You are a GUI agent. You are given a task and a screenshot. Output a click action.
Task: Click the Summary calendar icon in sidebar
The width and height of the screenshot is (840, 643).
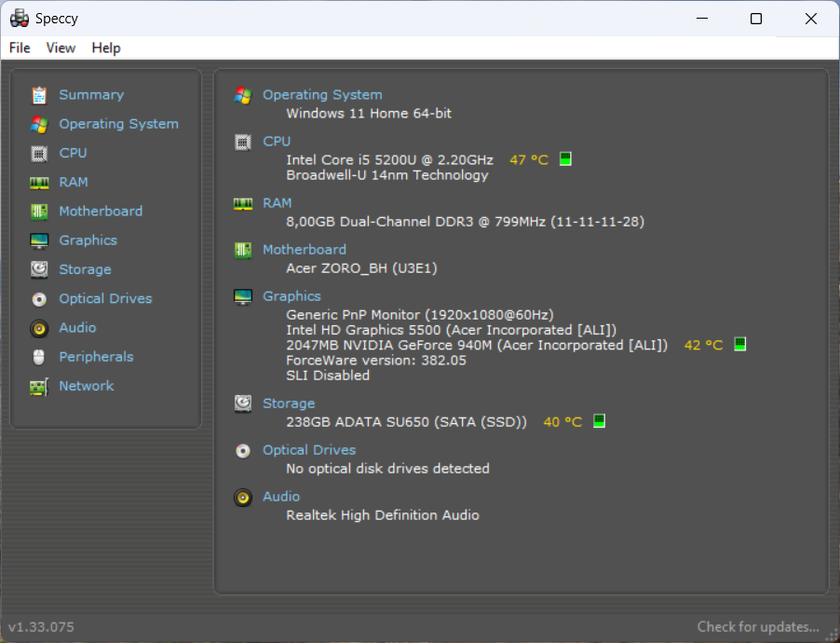click(x=39, y=94)
